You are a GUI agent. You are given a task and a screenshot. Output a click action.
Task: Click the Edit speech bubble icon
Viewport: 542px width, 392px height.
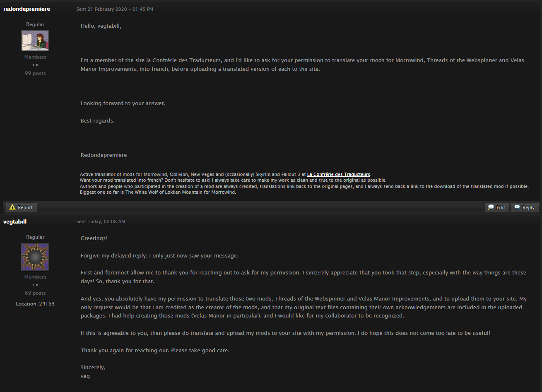[x=491, y=207]
